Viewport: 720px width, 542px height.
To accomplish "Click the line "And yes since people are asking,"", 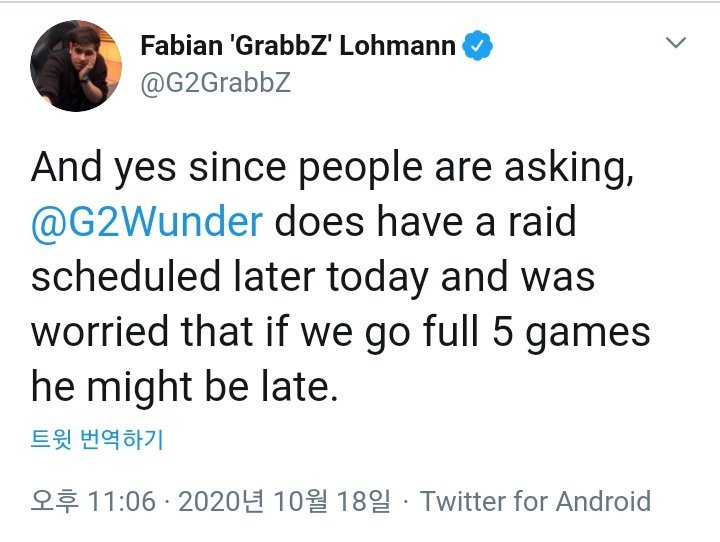I will tap(333, 167).
